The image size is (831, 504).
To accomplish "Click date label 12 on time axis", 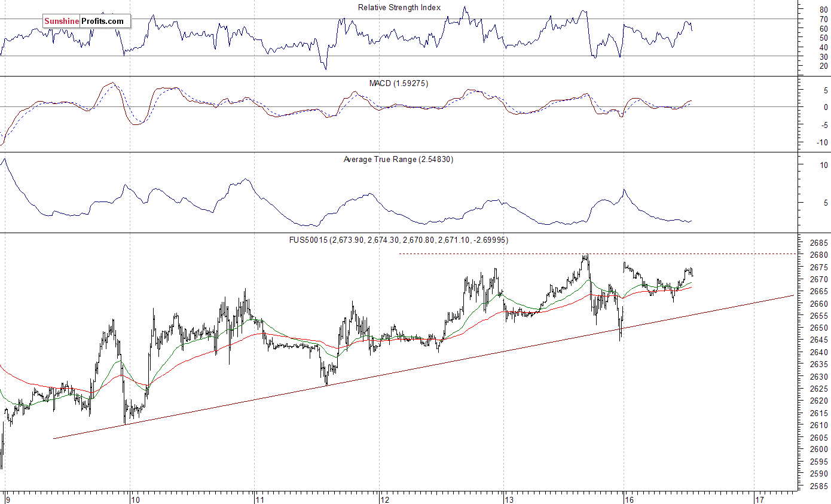I will point(385,499).
